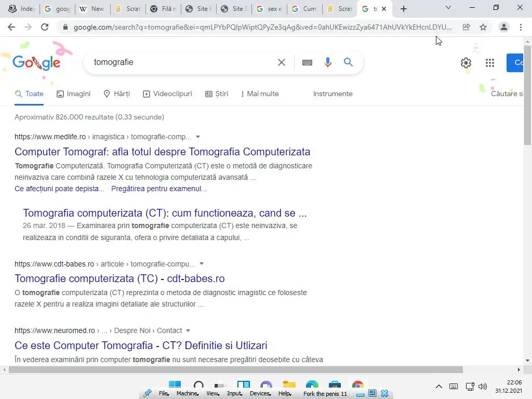Open the VirtualBox Help menu
532x399 pixels.
point(285,394)
